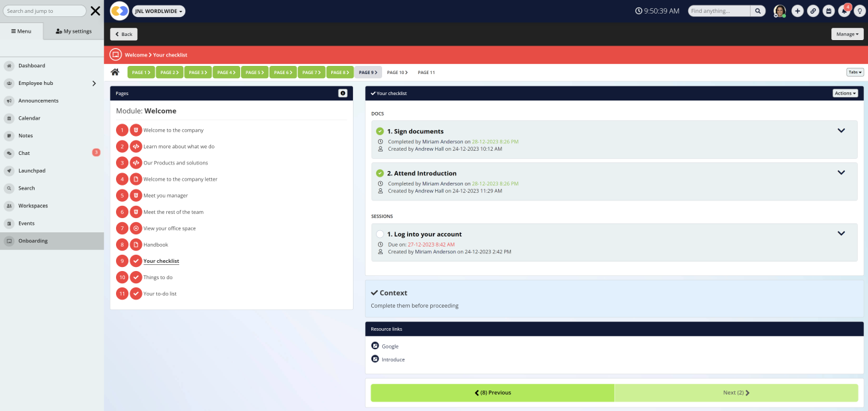Image resolution: width=868 pixels, height=411 pixels.
Task: Go to module home via house icon
Action: (115, 72)
